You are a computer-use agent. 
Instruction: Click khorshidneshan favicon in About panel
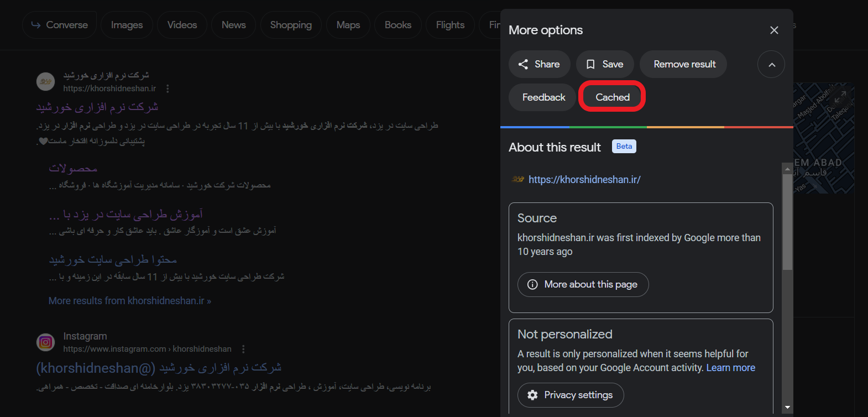pos(518,179)
